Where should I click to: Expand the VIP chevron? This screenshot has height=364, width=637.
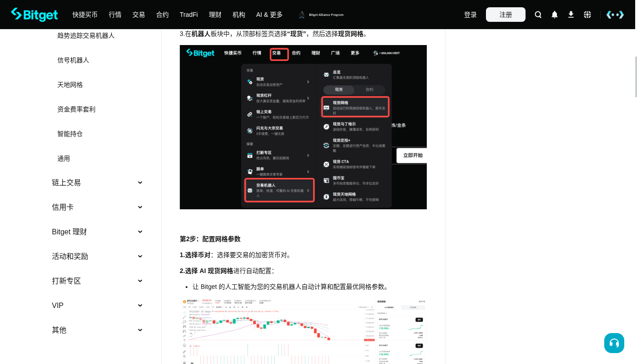click(140, 305)
